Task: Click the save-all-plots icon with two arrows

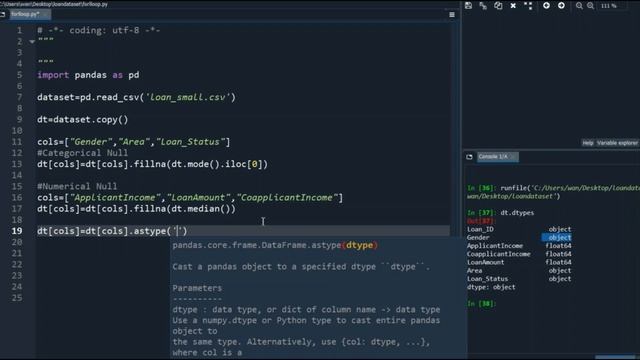Action: pos(483,5)
